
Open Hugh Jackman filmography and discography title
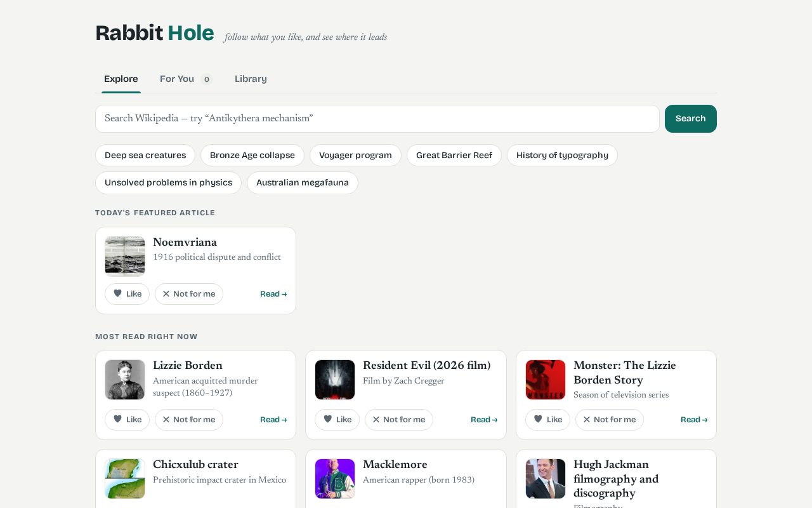616,479
